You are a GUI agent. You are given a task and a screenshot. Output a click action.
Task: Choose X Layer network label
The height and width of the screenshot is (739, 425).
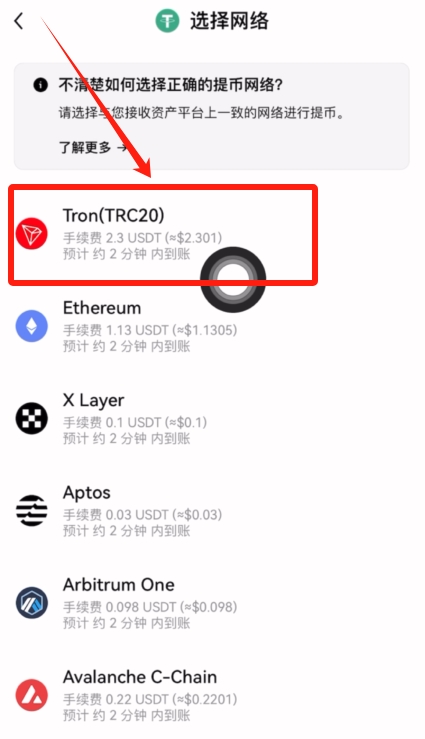[x=94, y=400]
